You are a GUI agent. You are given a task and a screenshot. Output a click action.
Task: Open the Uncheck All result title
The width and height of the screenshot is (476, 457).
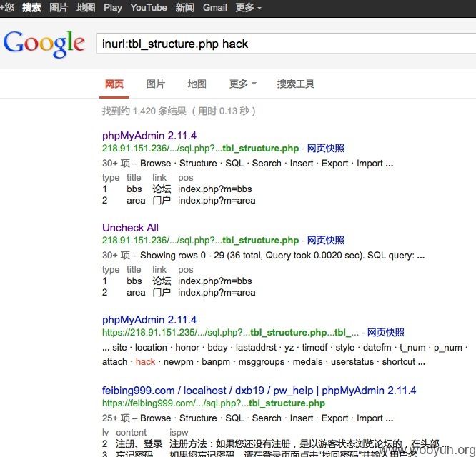[130, 228]
